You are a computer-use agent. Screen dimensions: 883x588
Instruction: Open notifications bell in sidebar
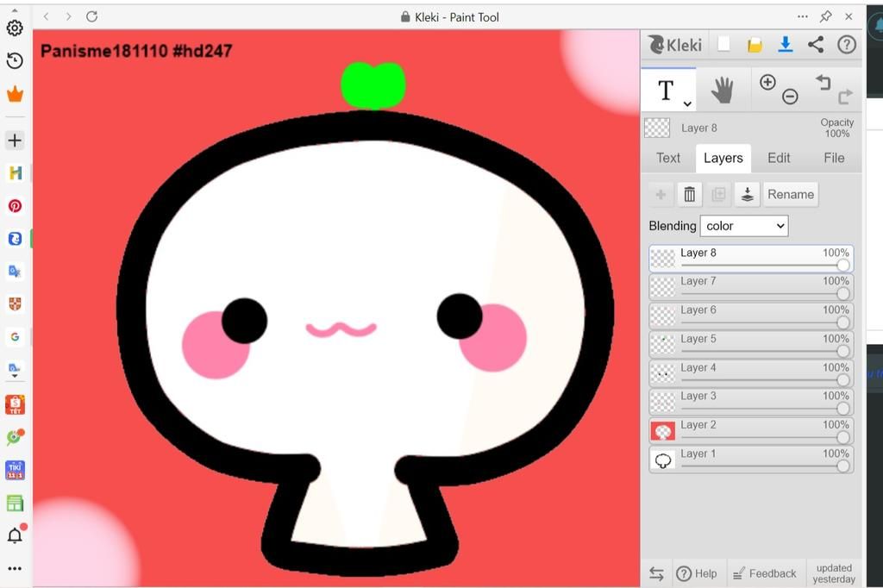click(x=16, y=535)
